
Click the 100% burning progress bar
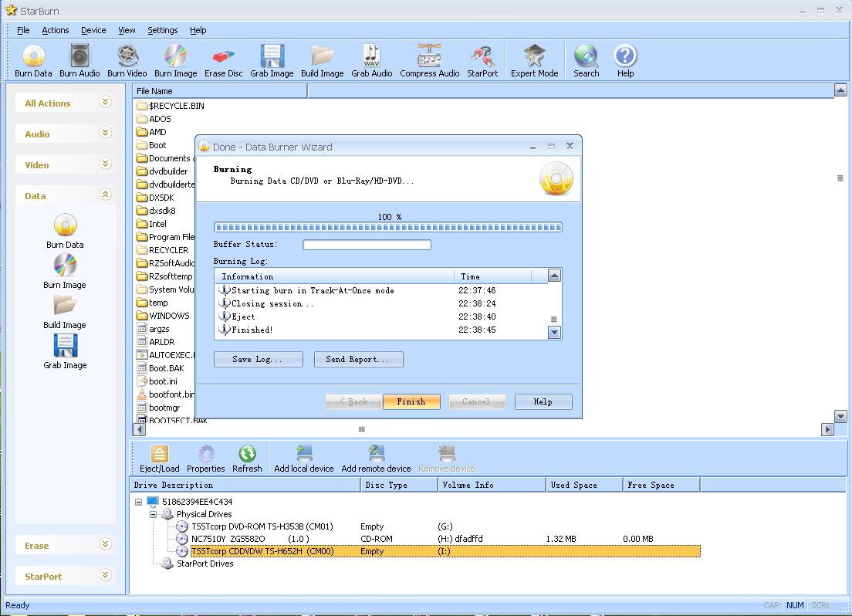388,227
